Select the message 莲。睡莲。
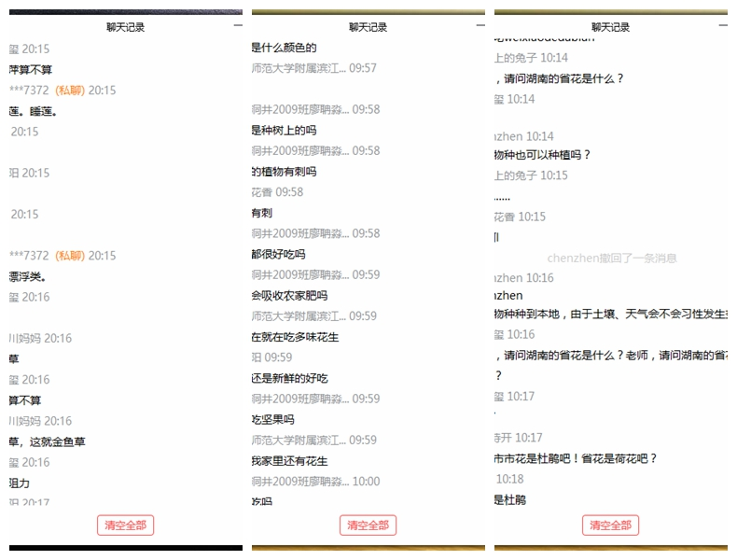Viewport: 737px width, 560px height. point(34,111)
